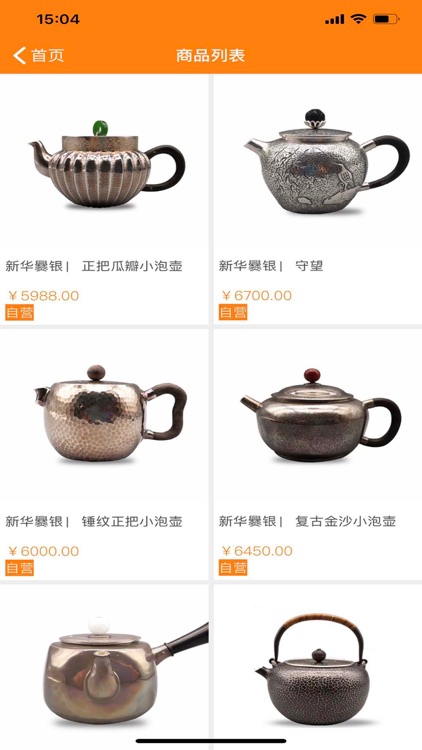422x750 pixels.
Task: Select the 复古金沙小泡壶 product title
Action: 345,521
